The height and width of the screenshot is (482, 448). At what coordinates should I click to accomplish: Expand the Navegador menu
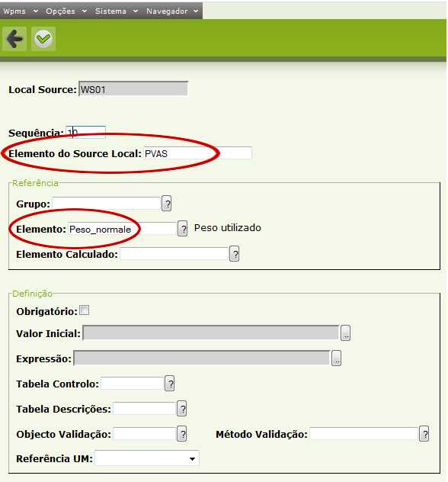click(x=172, y=11)
